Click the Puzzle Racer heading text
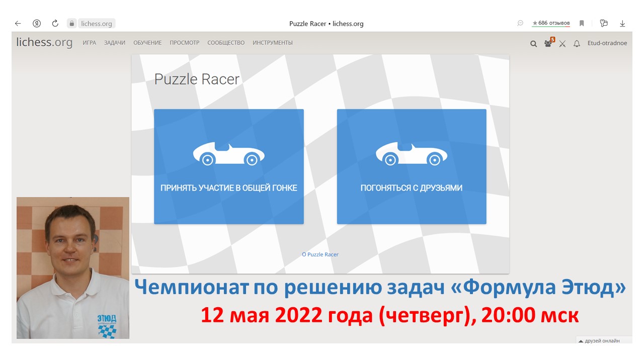The width and height of the screenshot is (644, 362). point(197,79)
